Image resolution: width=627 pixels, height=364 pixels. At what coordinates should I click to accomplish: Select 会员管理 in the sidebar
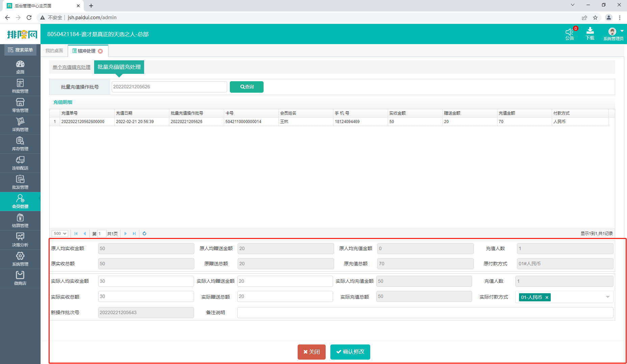coord(20,202)
